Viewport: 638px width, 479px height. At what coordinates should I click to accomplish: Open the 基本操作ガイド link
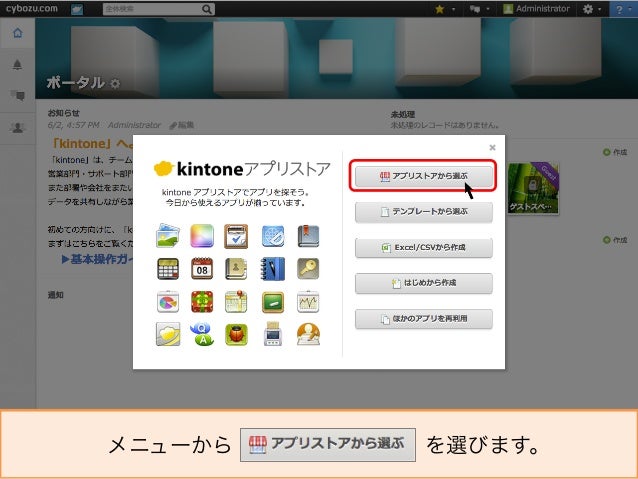coord(98,259)
